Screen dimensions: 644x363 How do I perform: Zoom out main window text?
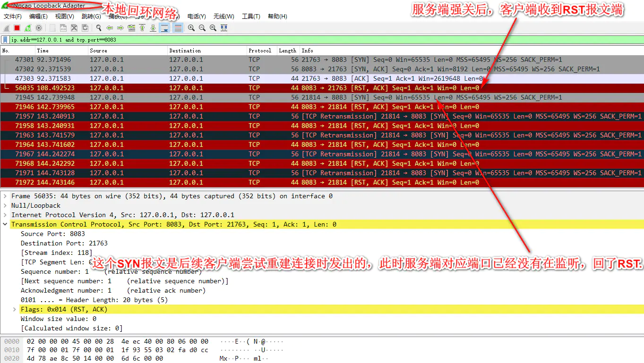coord(202,28)
